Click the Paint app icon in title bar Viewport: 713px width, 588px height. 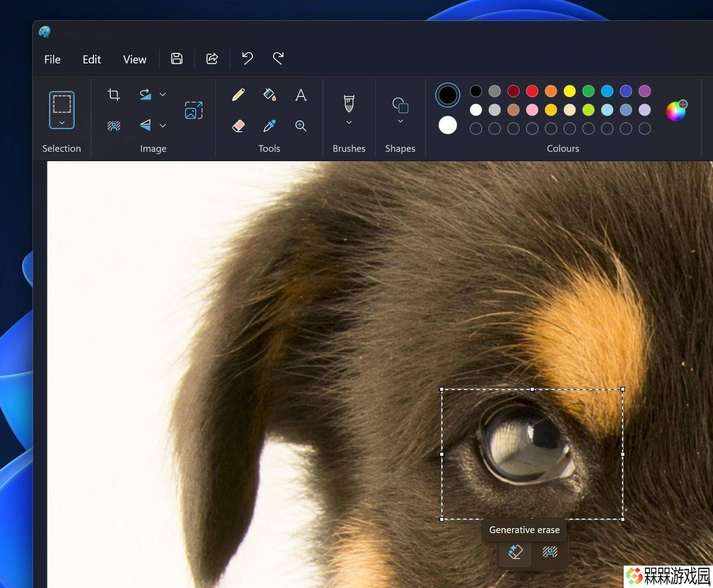point(45,32)
